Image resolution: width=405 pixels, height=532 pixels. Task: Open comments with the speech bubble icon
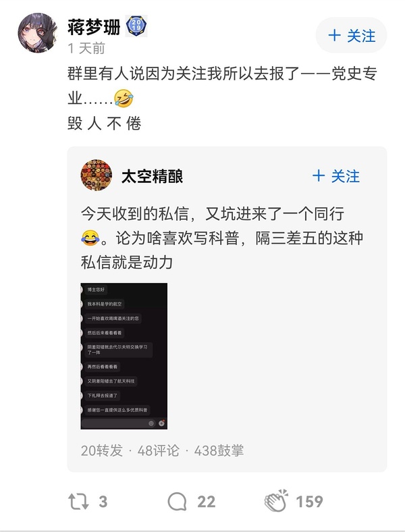pyautogui.click(x=177, y=502)
